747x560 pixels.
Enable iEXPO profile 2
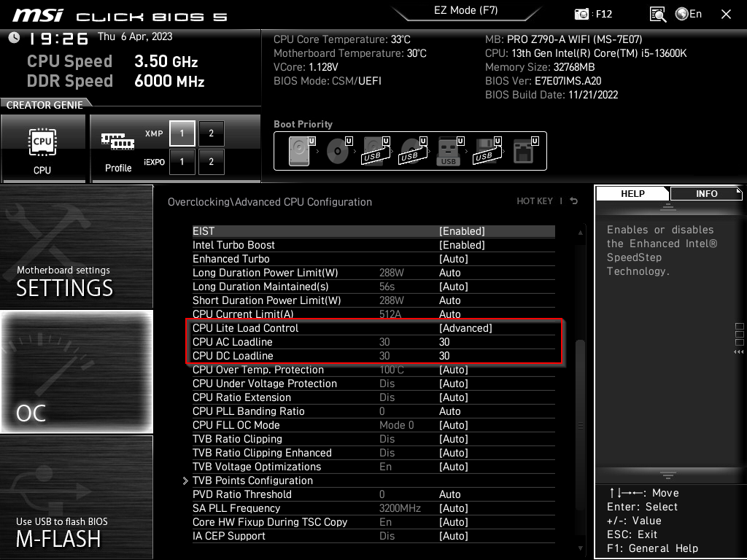pos(211,162)
